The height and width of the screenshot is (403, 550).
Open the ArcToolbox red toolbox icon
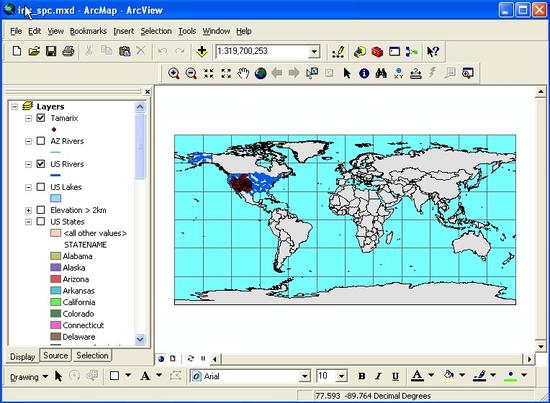(x=377, y=52)
